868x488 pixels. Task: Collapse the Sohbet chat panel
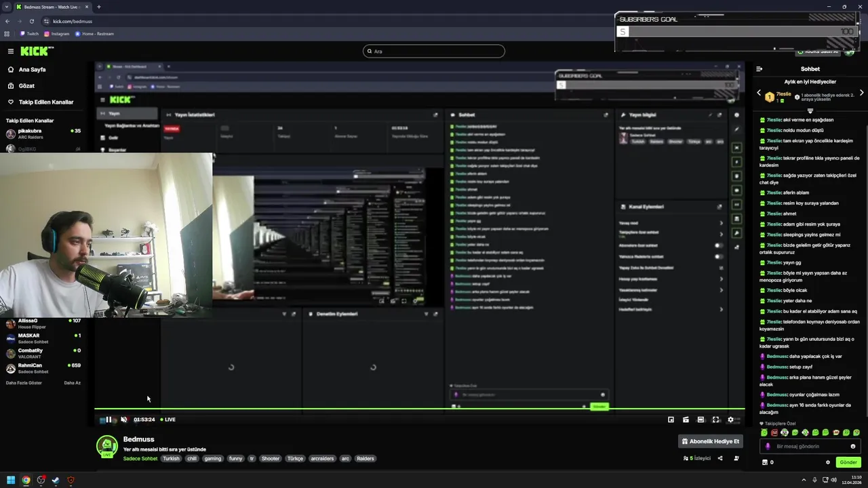(759, 68)
